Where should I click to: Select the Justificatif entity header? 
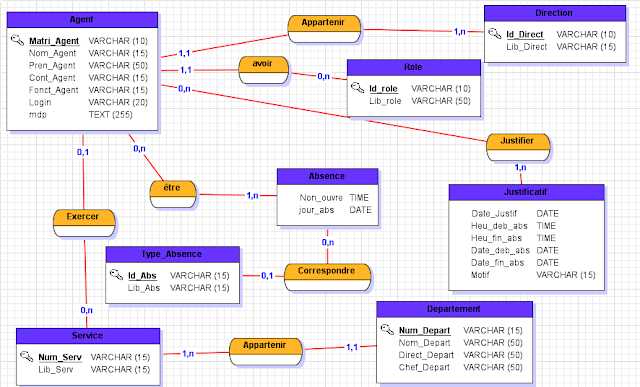[x=527, y=192]
